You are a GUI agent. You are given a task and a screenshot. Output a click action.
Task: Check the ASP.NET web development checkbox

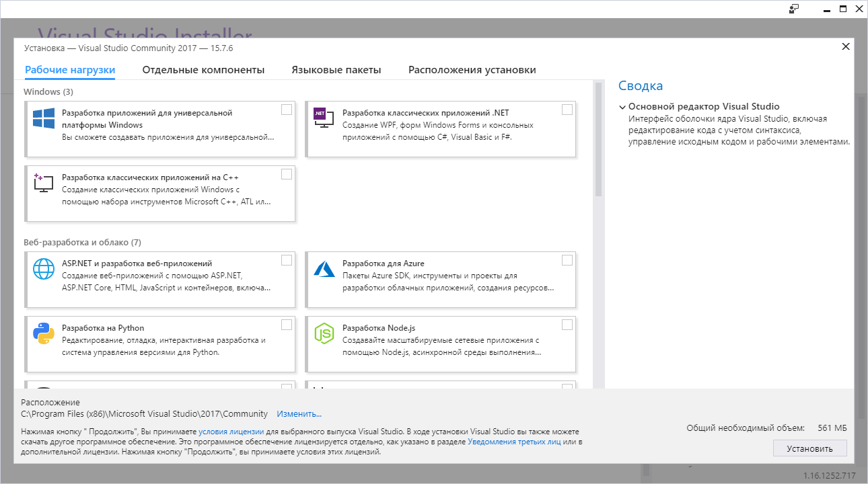[287, 260]
